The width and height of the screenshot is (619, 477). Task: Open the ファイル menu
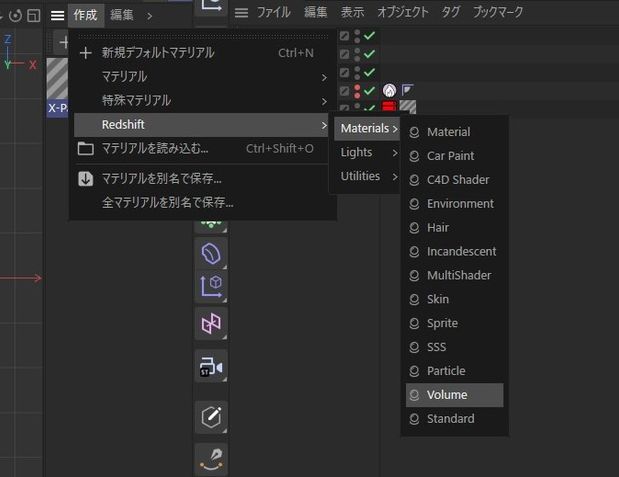[x=274, y=12]
